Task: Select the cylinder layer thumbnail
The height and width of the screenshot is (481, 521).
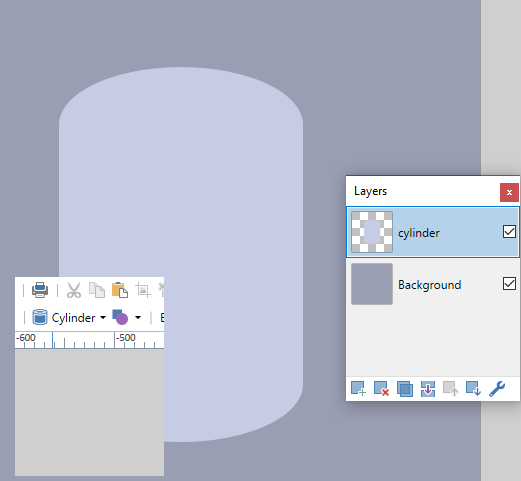Action: pos(372,232)
